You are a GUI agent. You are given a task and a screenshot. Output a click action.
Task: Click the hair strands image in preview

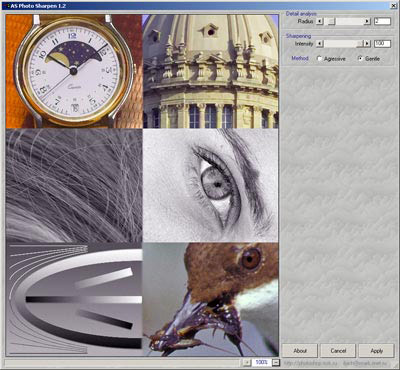pos(74,185)
